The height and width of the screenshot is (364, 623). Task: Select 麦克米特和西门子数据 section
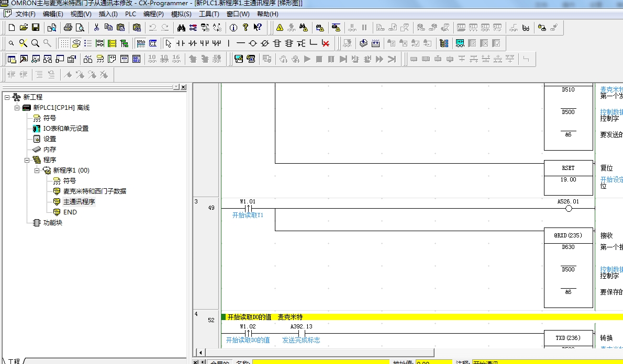coord(95,191)
